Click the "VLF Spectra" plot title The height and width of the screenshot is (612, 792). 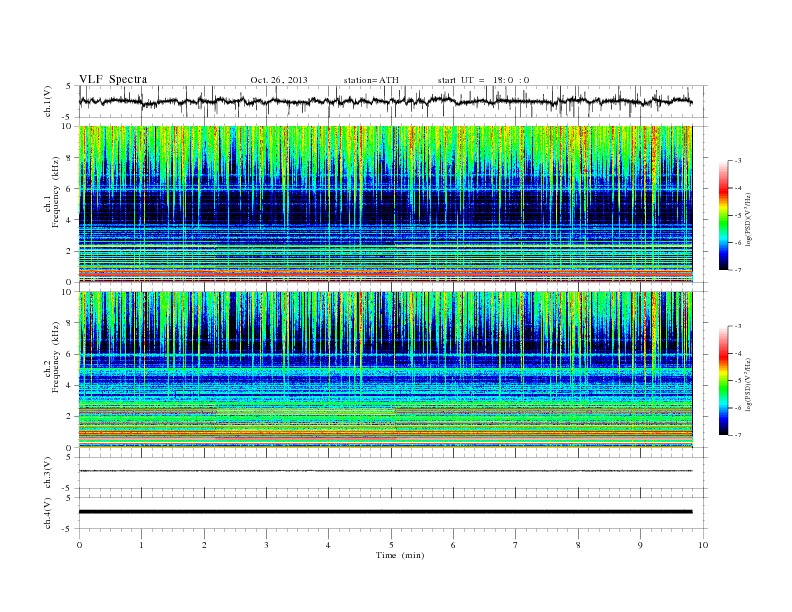(x=113, y=79)
